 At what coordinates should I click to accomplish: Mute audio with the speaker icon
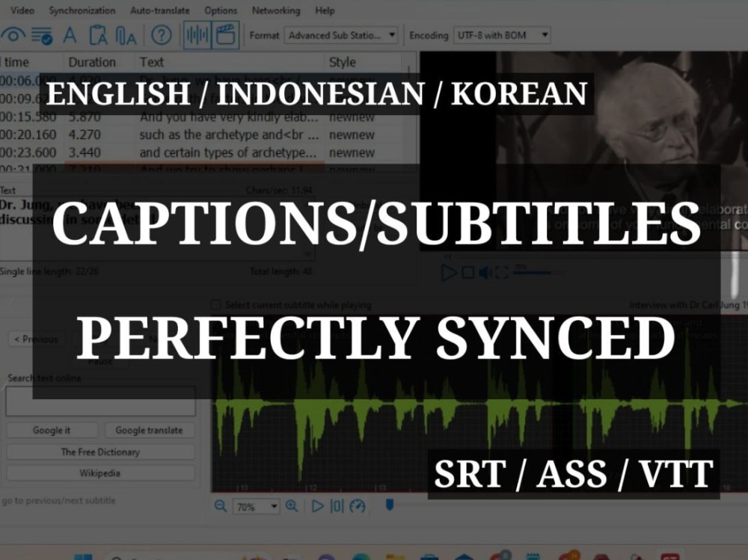485,272
